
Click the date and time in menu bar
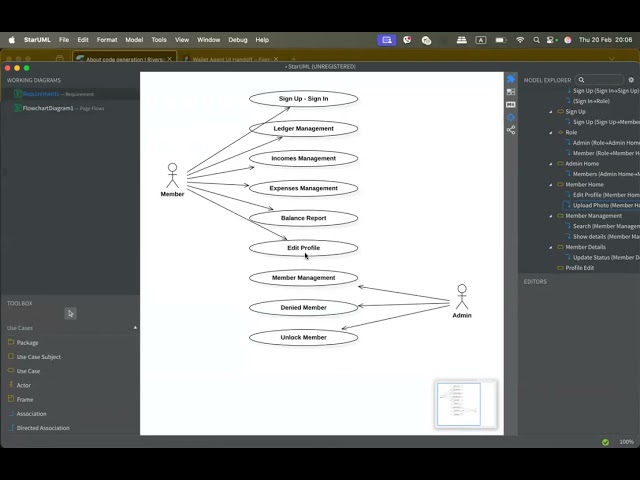[x=605, y=40]
